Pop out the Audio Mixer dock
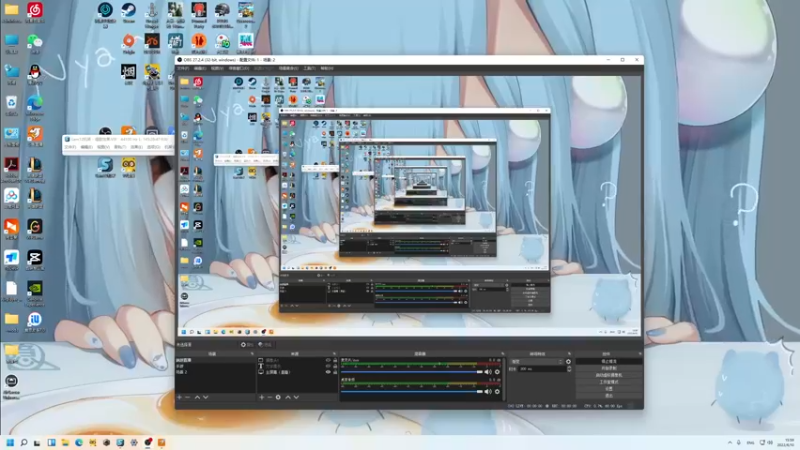This screenshot has height=450, width=800. click(x=502, y=354)
